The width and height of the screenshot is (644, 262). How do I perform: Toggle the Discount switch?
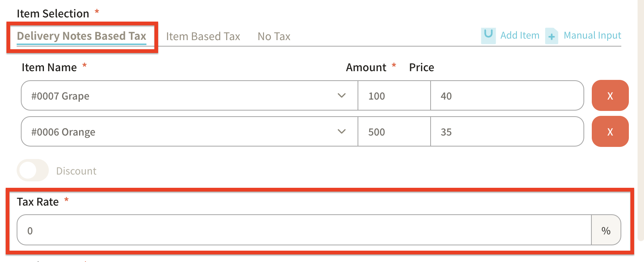coord(33,170)
